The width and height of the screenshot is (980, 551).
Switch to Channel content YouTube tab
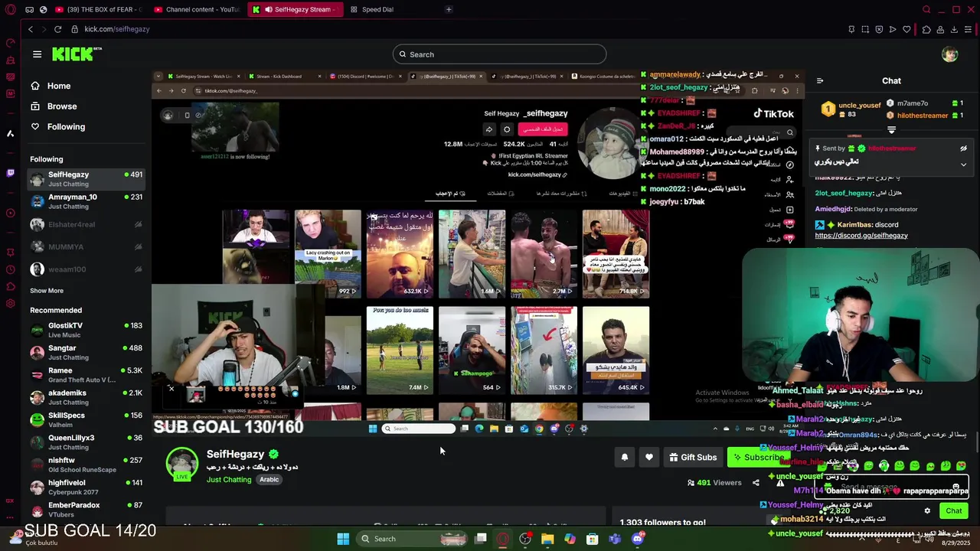pos(195,9)
